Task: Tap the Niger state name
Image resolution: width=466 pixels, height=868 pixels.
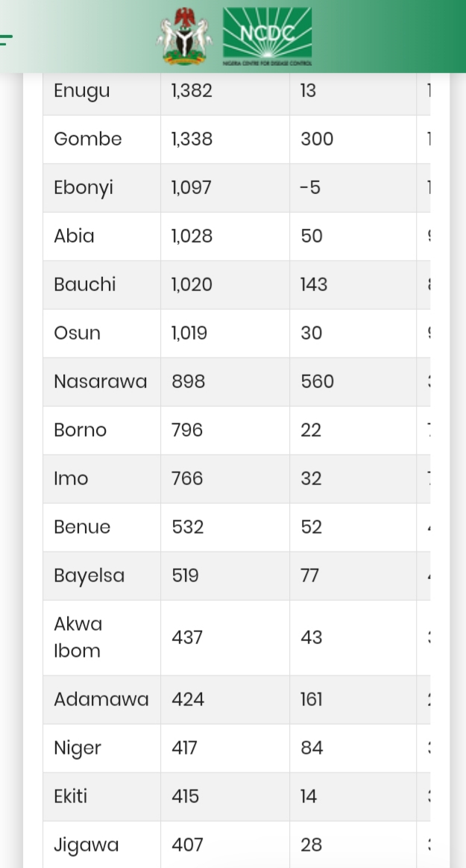Action: point(78,749)
